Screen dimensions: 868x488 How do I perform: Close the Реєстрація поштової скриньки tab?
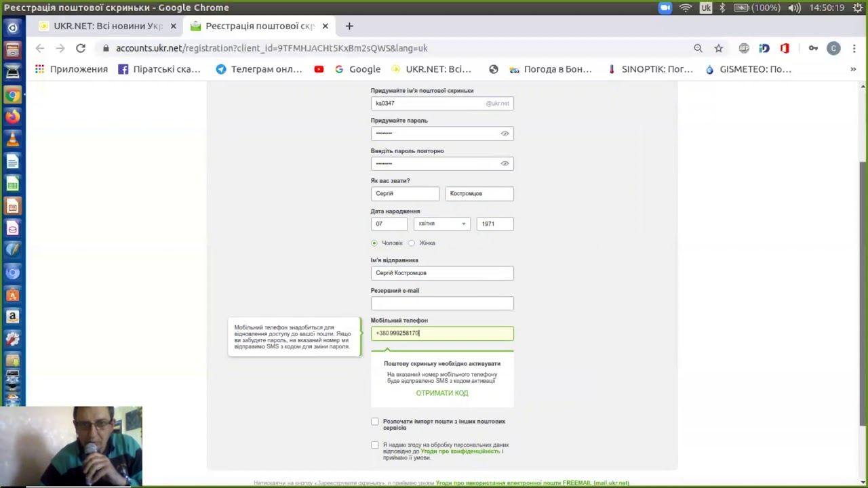[x=325, y=26]
